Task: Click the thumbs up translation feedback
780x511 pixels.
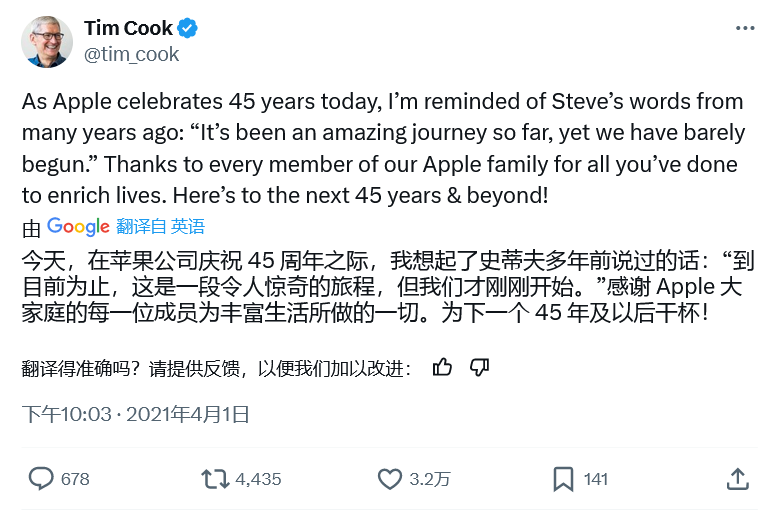Action: click(x=442, y=367)
